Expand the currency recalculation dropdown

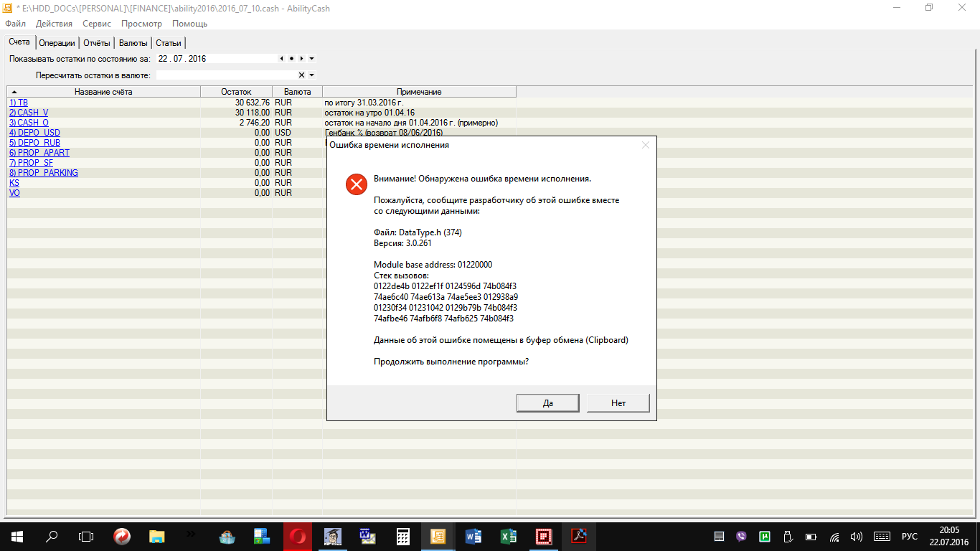[x=311, y=75]
